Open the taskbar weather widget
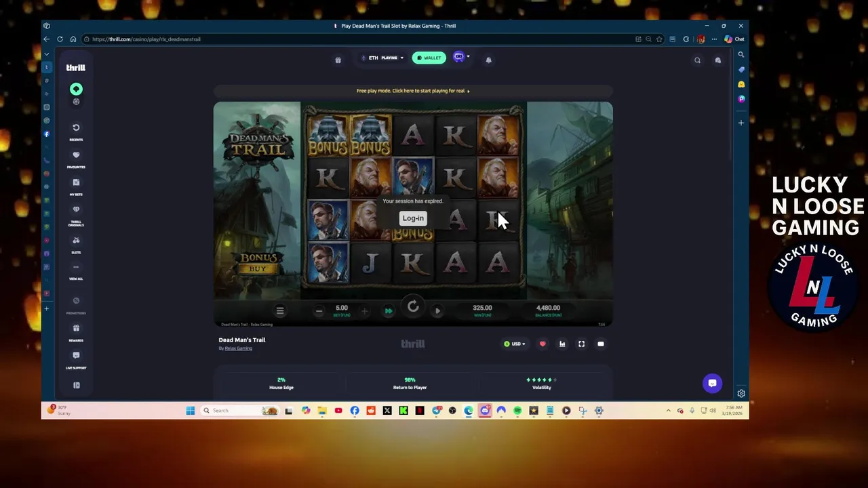 (x=60, y=410)
